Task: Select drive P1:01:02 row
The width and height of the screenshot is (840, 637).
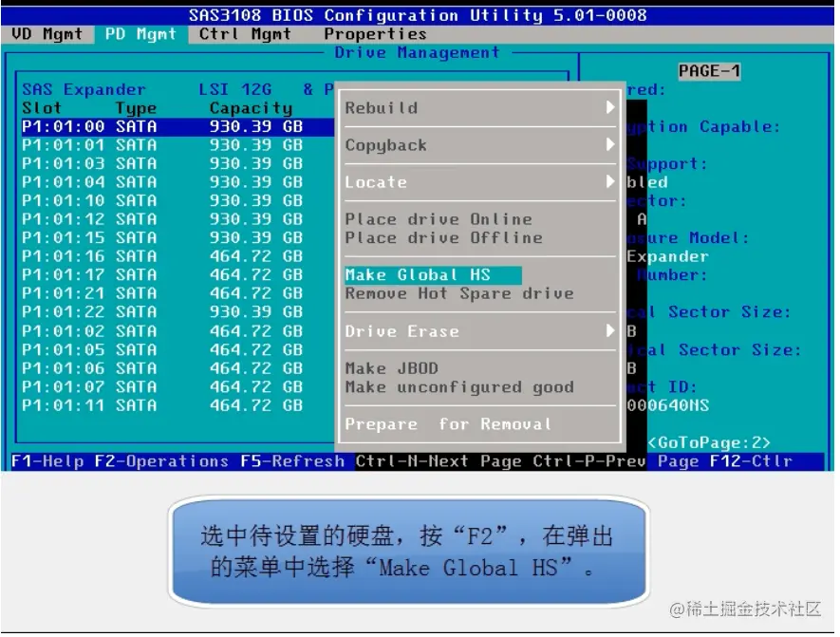Action: pyautogui.click(x=177, y=331)
